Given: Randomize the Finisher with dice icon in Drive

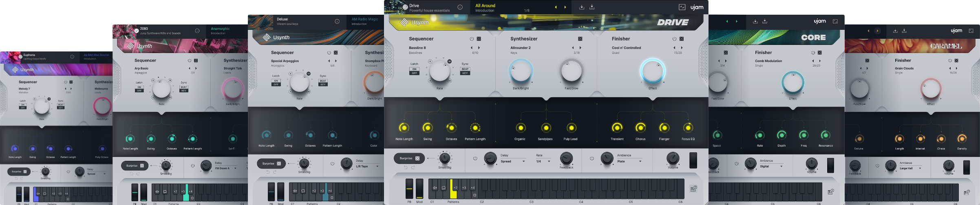Looking at the screenshot, I should point(682,39).
